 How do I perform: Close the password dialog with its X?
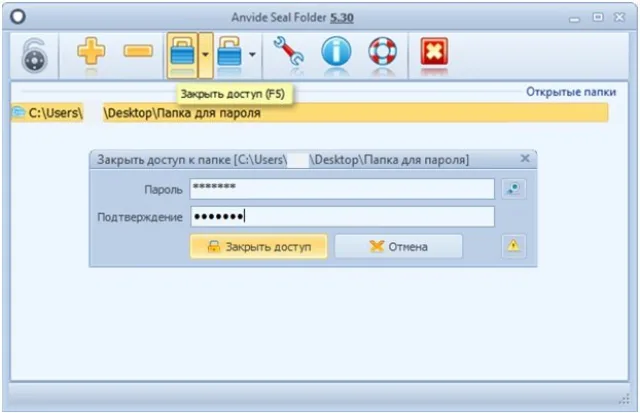[x=525, y=158]
